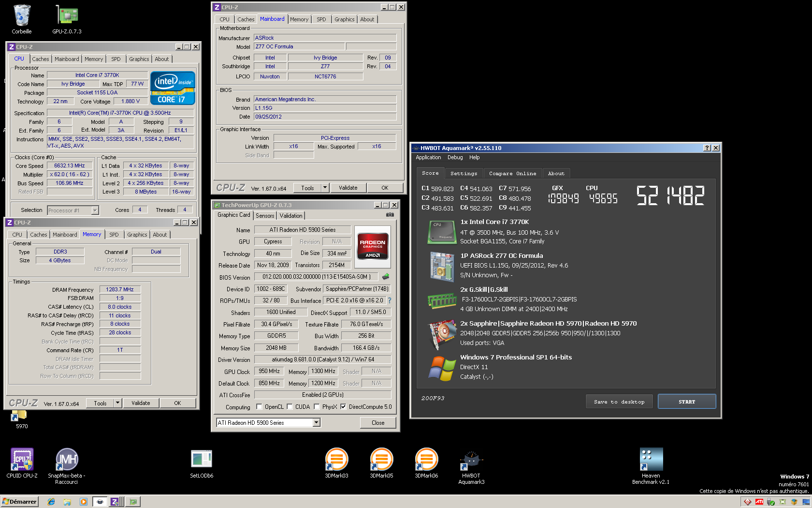Click the ATI tray icon

(x=759, y=502)
